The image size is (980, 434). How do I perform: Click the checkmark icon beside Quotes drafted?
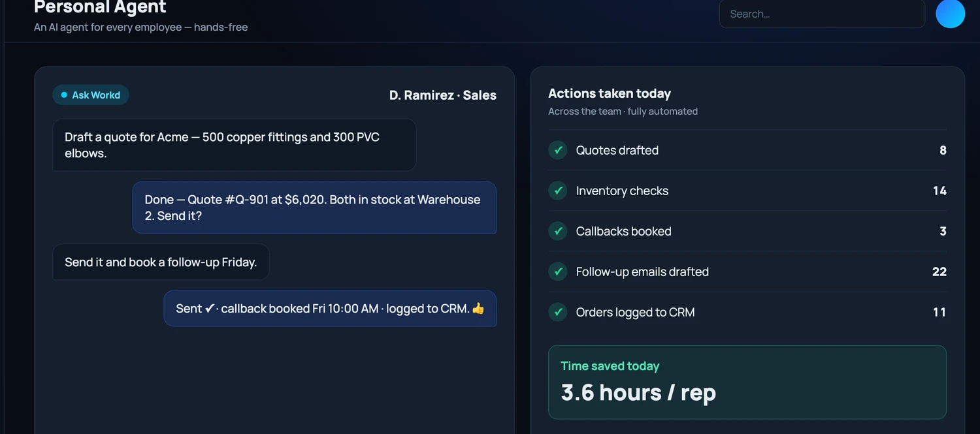pyautogui.click(x=558, y=150)
